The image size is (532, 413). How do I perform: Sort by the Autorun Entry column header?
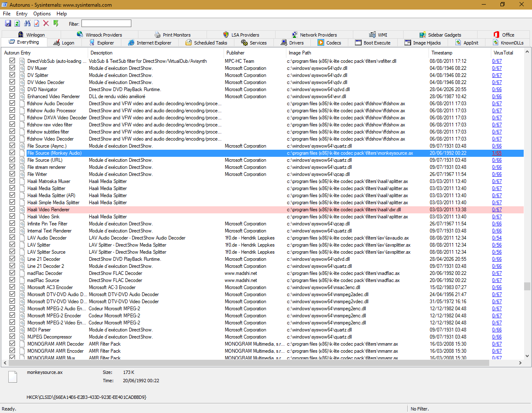pos(44,53)
